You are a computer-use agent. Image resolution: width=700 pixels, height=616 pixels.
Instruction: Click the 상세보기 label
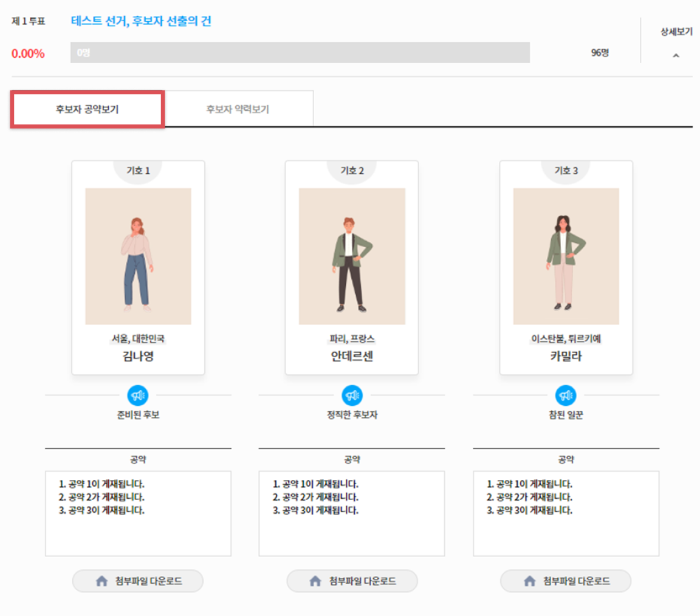pos(676,32)
